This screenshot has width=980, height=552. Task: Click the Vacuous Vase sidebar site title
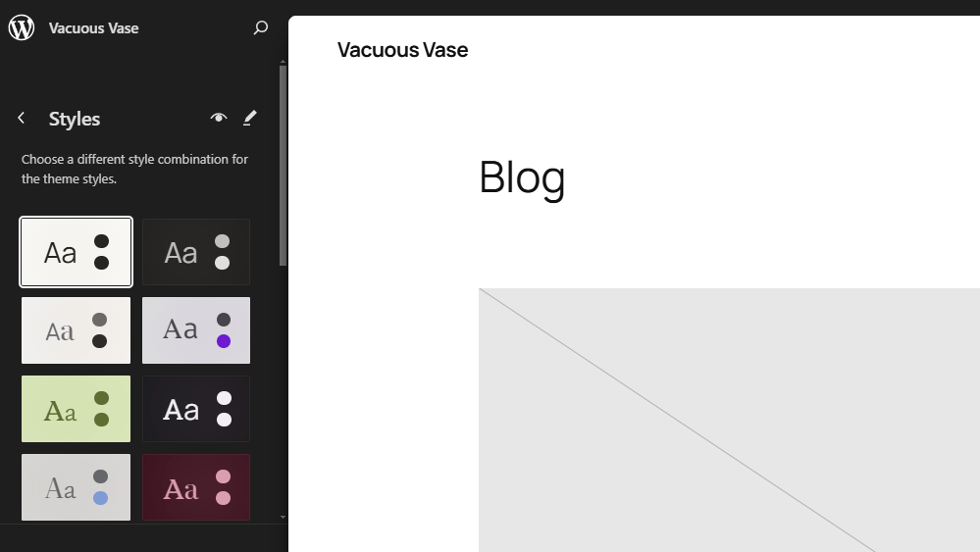(x=94, y=27)
